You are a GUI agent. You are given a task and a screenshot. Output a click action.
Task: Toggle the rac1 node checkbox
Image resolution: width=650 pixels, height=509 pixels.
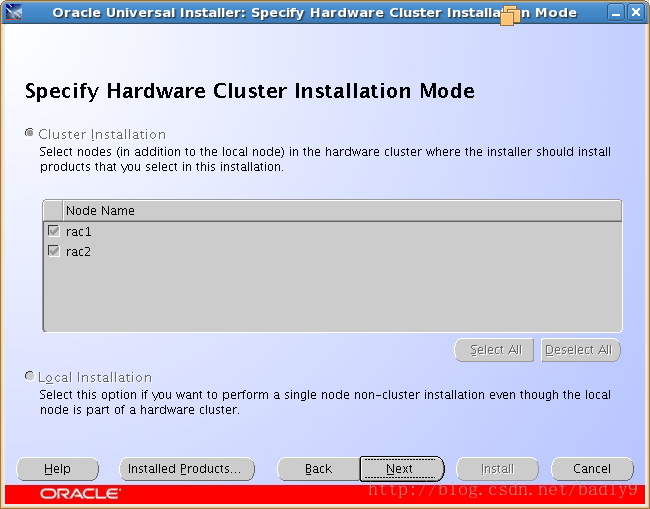pyautogui.click(x=54, y=231)
